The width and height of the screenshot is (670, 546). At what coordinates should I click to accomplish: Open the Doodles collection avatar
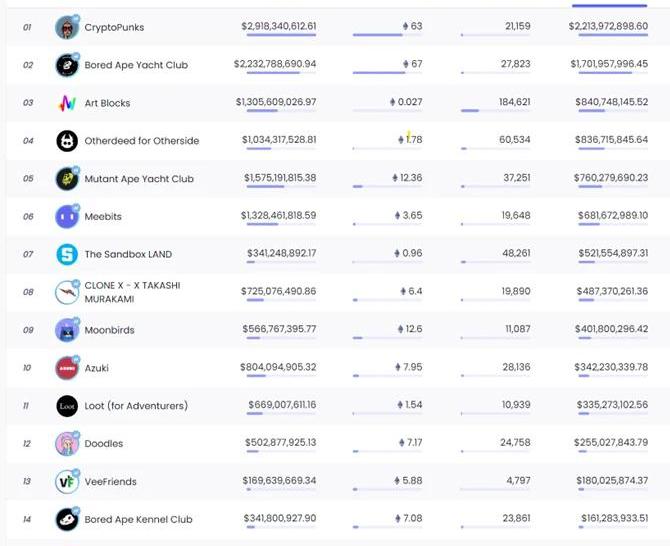pos(67,444)
